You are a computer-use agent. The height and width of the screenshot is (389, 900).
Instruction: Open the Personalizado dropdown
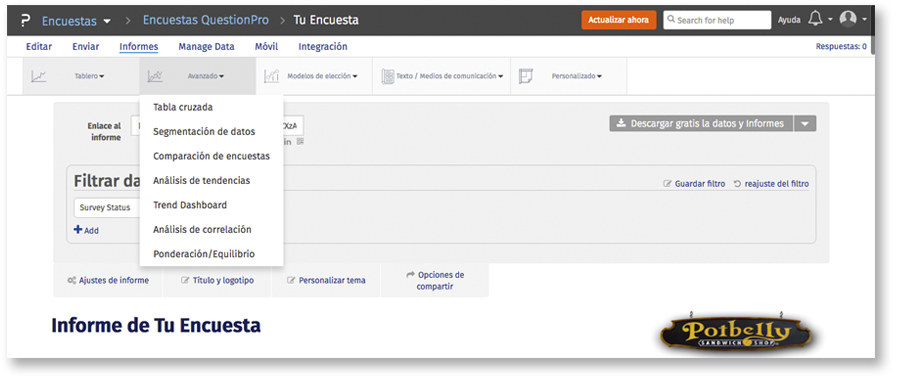pyautogui.click(x=577, y=76)
